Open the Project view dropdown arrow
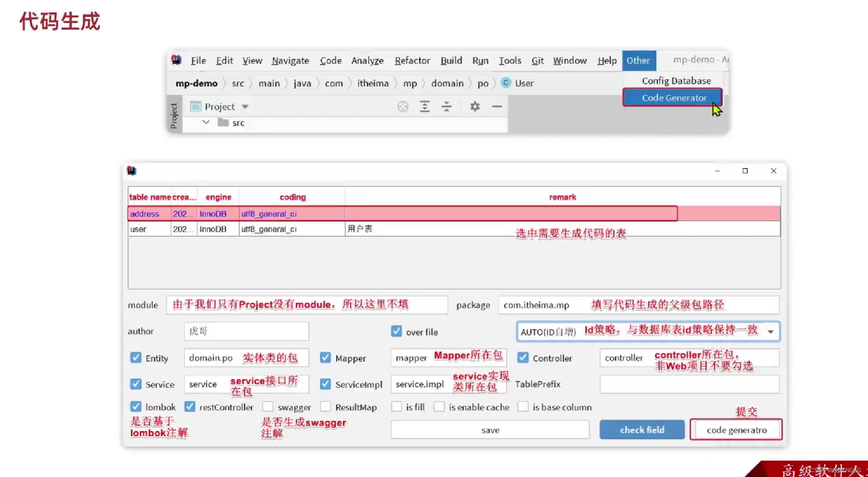This screenshot has width=868, height=477. pos(245,107)
